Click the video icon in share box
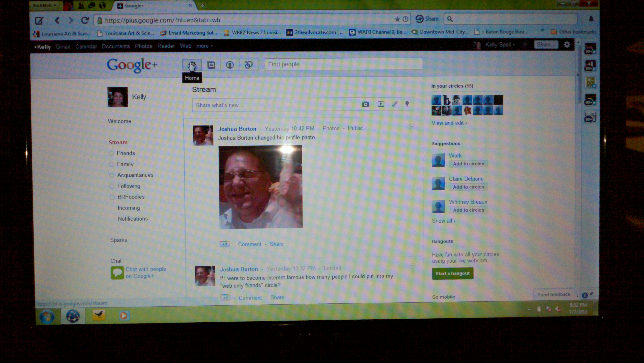The image size is (644, 363). point(381,104)
